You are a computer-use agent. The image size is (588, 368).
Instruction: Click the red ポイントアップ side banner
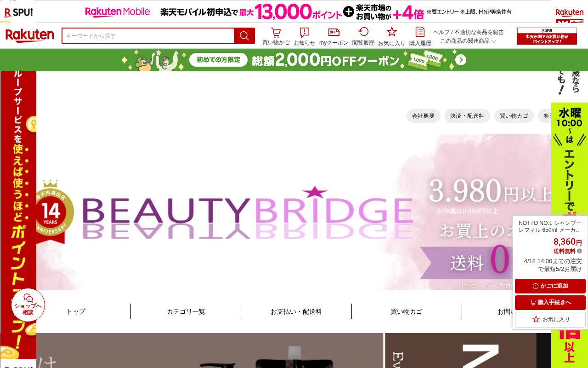[x=18, y=215]
